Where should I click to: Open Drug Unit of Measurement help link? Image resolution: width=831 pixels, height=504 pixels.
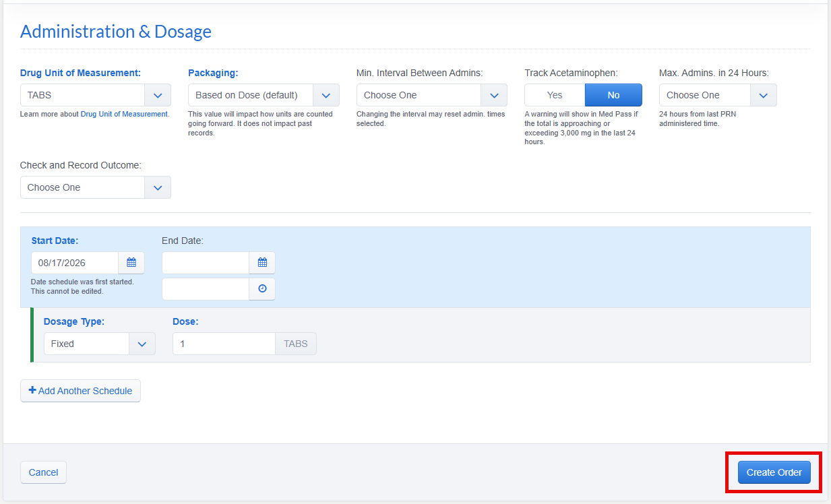coord(124,115)
